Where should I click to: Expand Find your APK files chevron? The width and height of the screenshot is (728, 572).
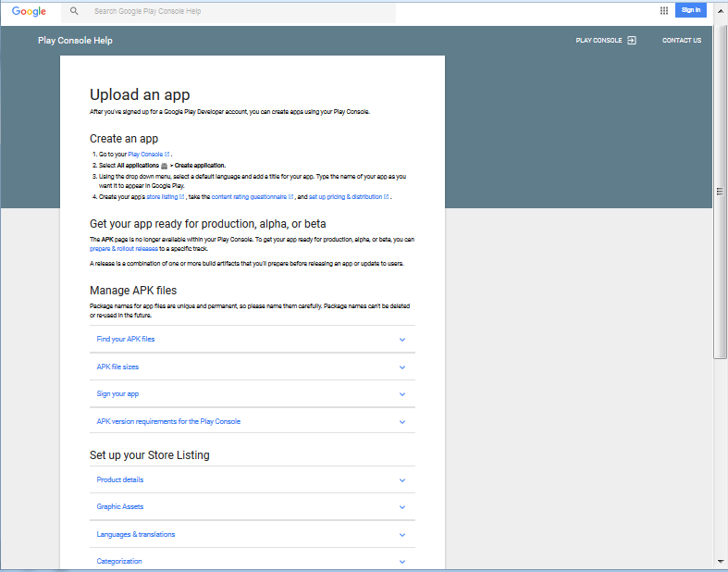click(402, 340)
